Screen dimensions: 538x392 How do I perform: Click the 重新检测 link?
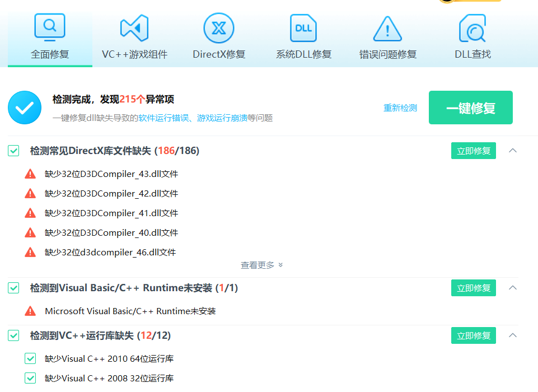point(400,108)
